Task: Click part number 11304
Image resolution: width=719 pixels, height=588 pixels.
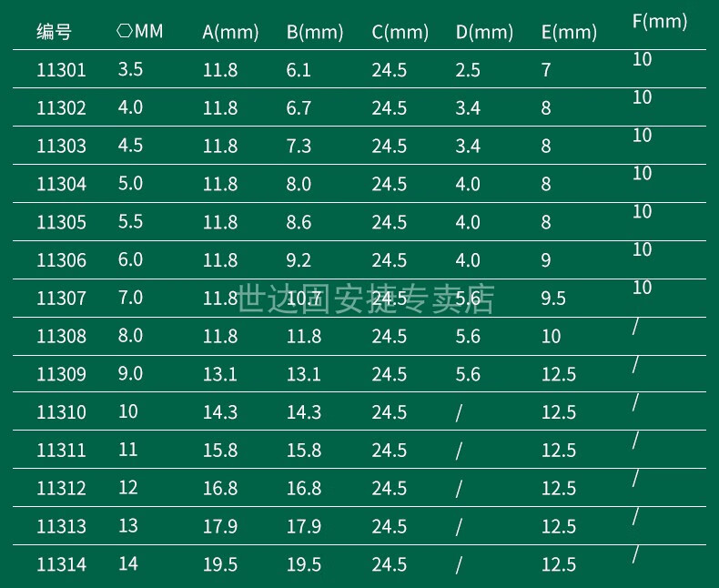Action: click(x=62, y=185)
